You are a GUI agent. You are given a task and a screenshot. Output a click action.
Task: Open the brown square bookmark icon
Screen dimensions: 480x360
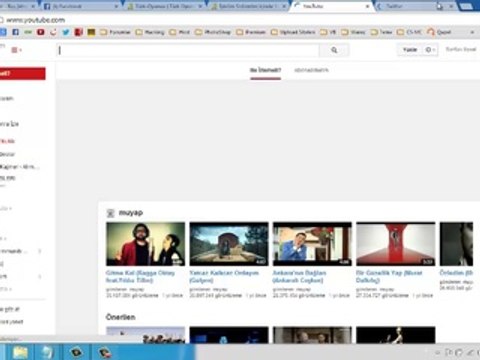pyautogui.click(x=91, y=32)
